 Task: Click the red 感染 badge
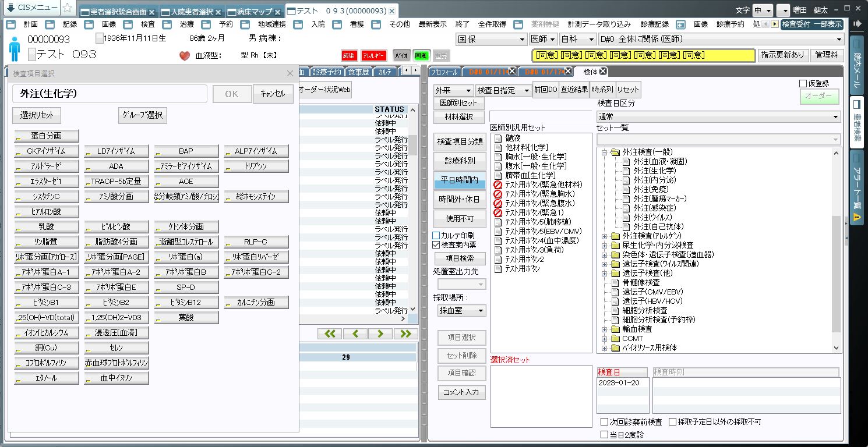click(349, 55)
